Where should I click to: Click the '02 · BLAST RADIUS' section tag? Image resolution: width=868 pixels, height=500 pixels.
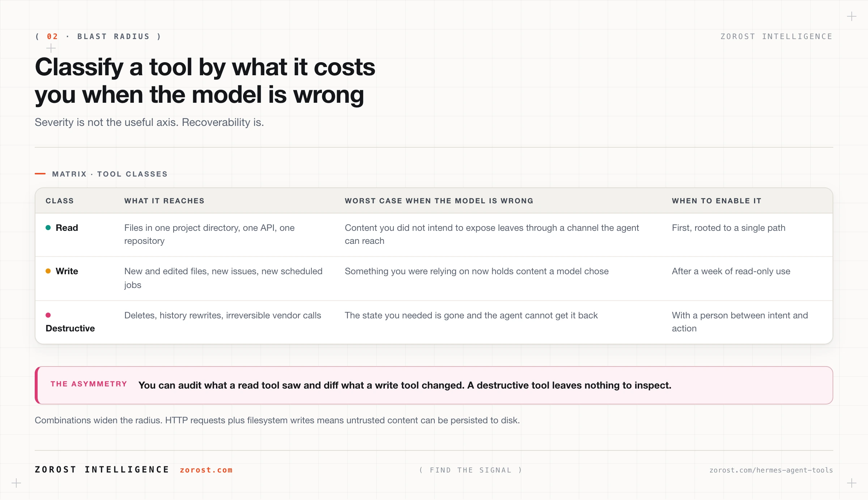98,37
